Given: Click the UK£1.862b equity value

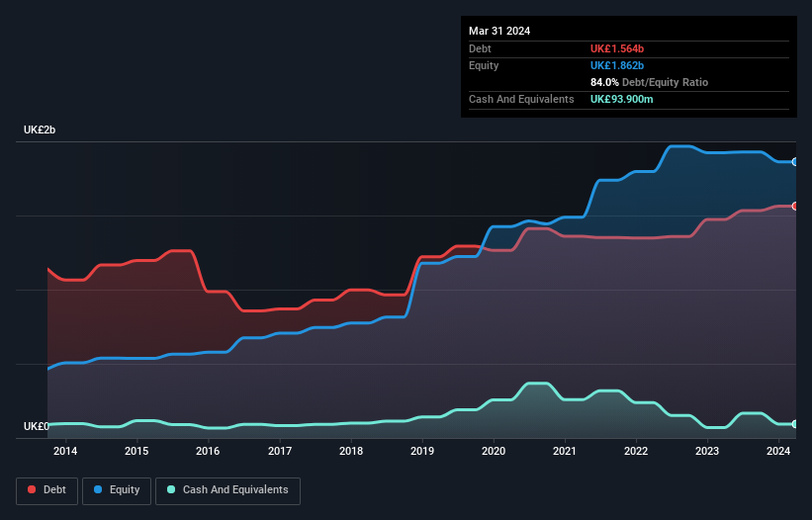Looking at the screenshot, I should (x=617, y=65).
